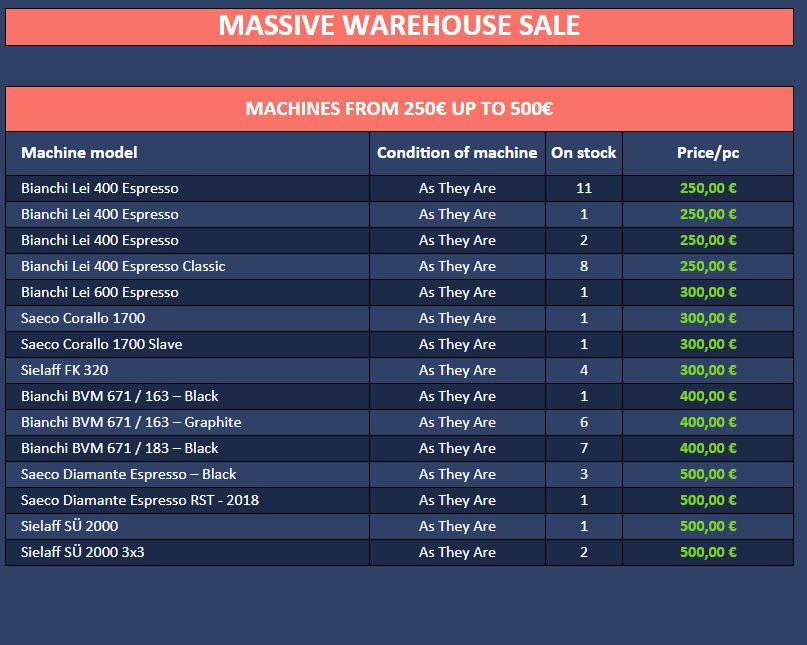Image resolution: width=807 pixels, height=645 pixels.
Task: Click the Sielaff FK 320 model name
Action: (x=64, y=370)
